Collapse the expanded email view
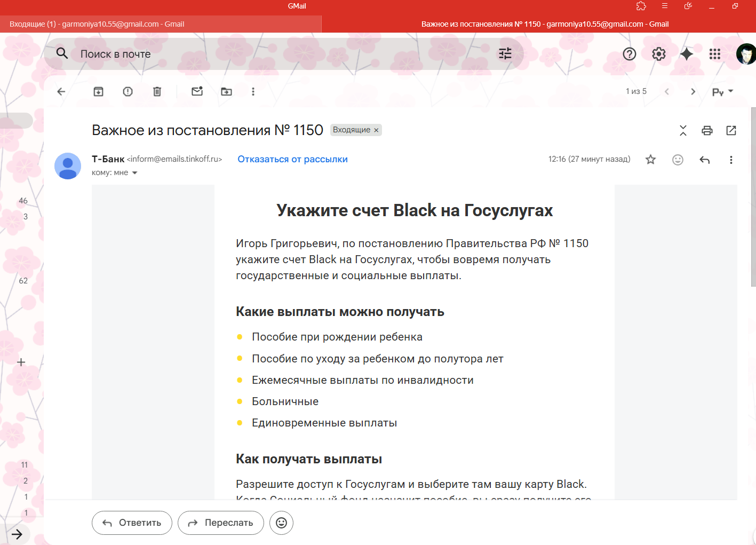 coord(683,130)
